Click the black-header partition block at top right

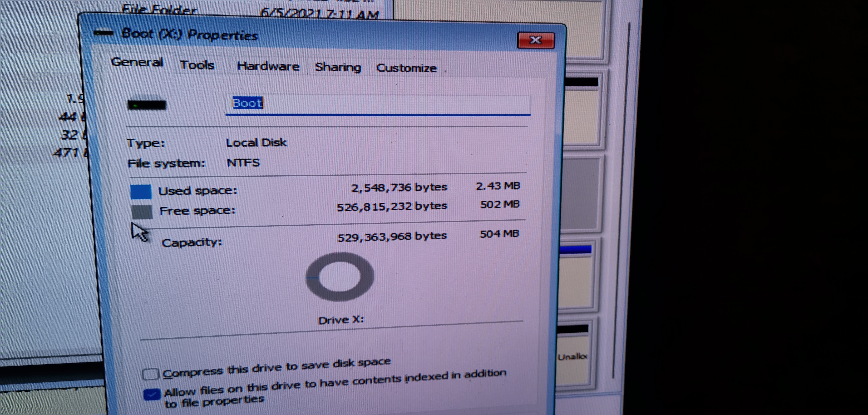click(581, 111)
